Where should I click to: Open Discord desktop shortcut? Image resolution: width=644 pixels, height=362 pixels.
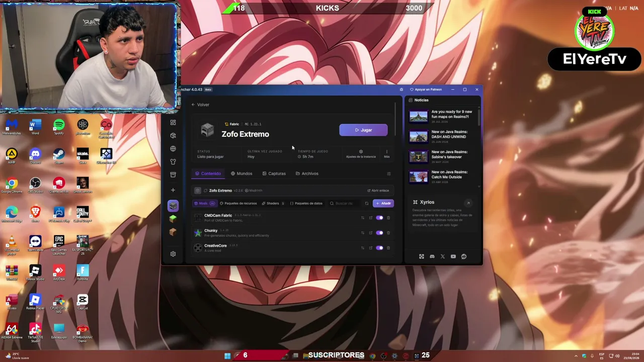point(35,156)
